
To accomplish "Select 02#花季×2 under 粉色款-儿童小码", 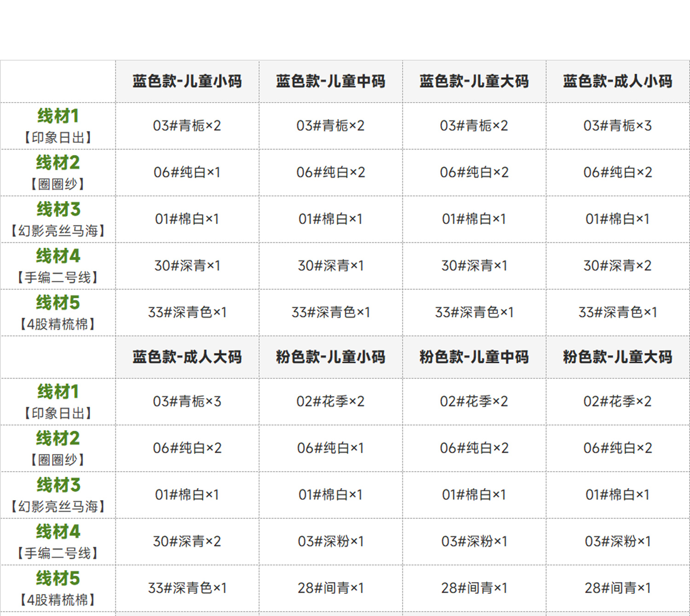I will point(330,401).
